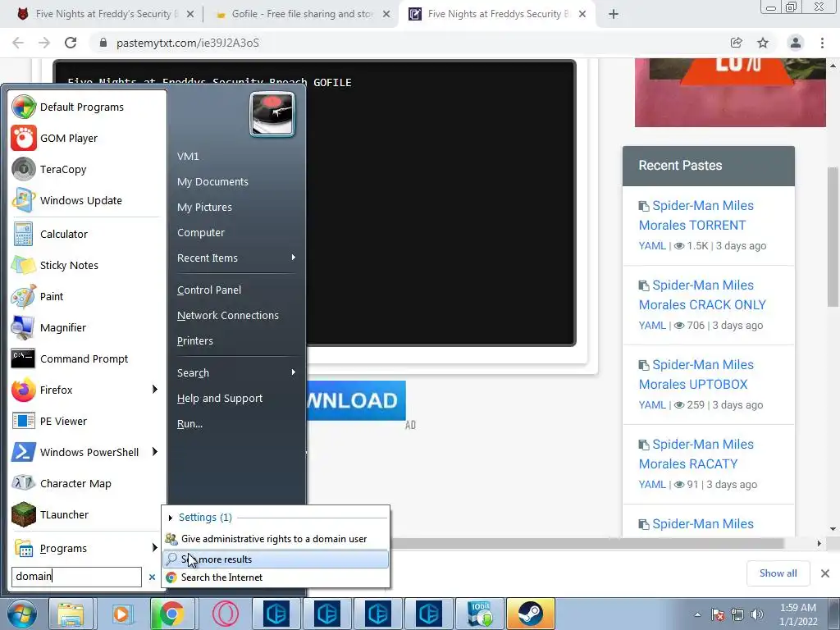
Task: Launch Command Prompt
Action: coord(85,359)
